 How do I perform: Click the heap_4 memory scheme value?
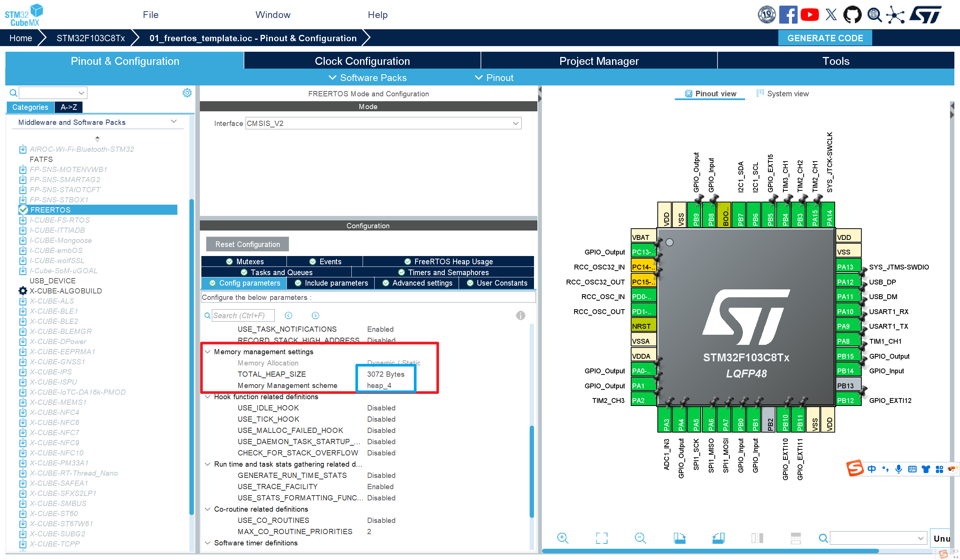pyautogui.click(x=379, y=385)
